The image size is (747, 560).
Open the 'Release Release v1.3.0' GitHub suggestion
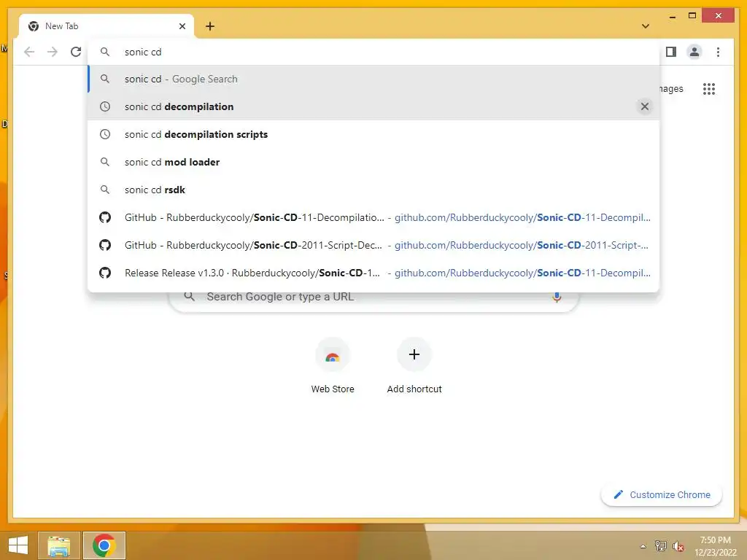(373, 273)
